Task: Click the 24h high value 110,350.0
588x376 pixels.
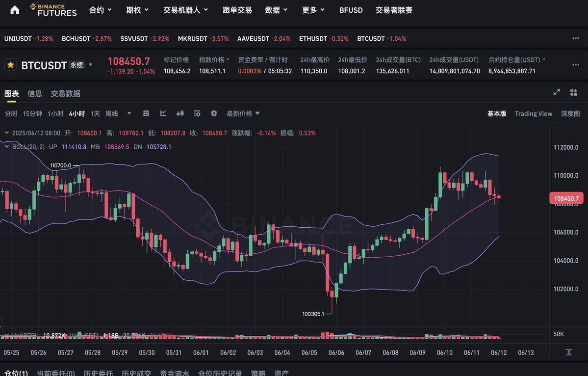Action: coord(314,71)
